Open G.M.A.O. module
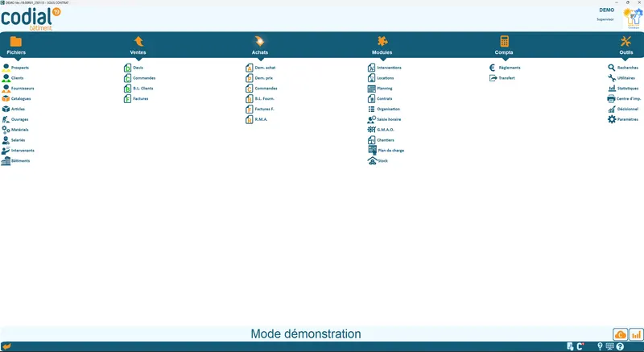Viewport: 644px width, 352px height. click(381, 130)
